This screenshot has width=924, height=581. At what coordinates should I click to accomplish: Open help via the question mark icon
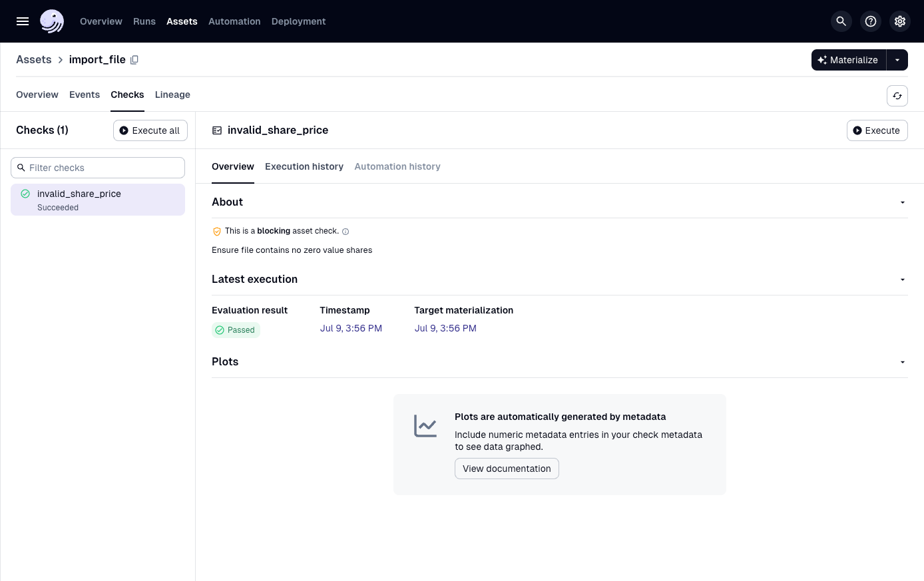coord(870,21)
